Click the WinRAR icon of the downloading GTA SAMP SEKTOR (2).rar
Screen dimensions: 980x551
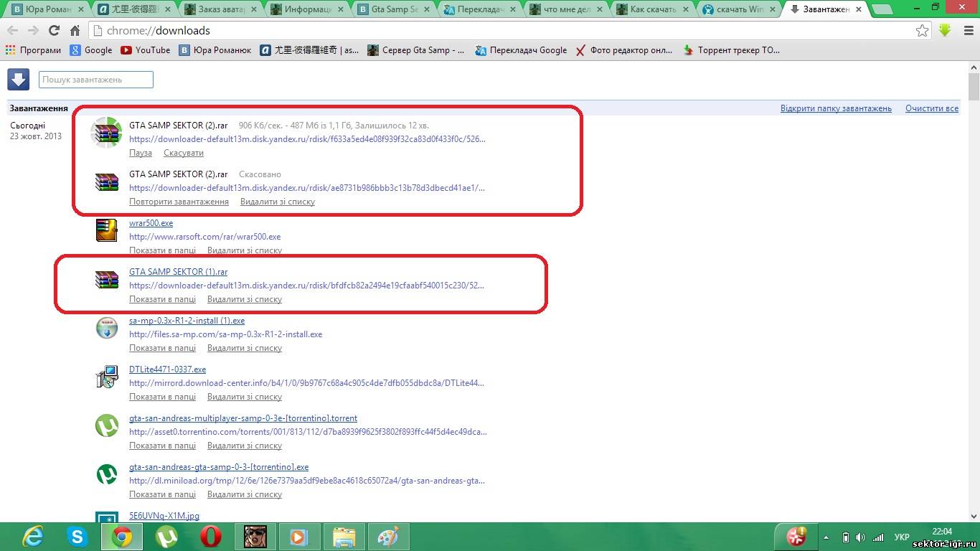click(x=107, y=133)
